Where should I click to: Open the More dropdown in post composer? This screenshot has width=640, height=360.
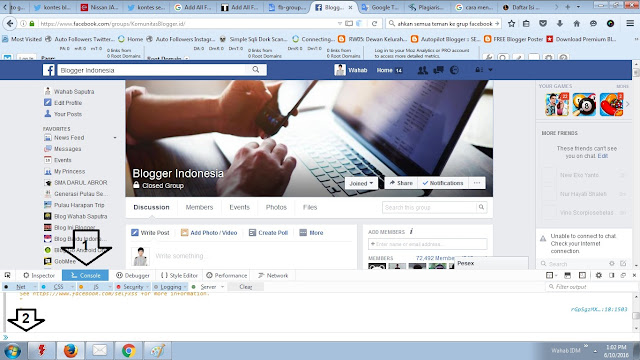click(311, 233)
